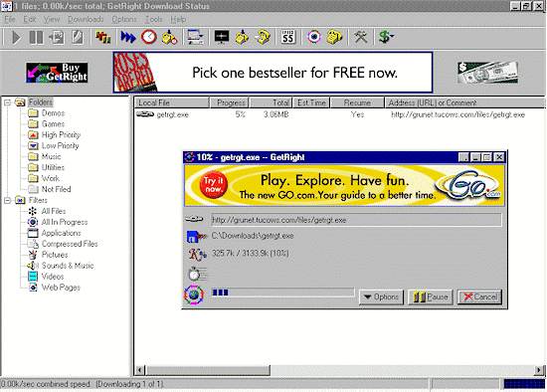547x392 pixels.
Task: Click the Pause button in download dialog
Action: pyautogui.click(x=431, y=297)
